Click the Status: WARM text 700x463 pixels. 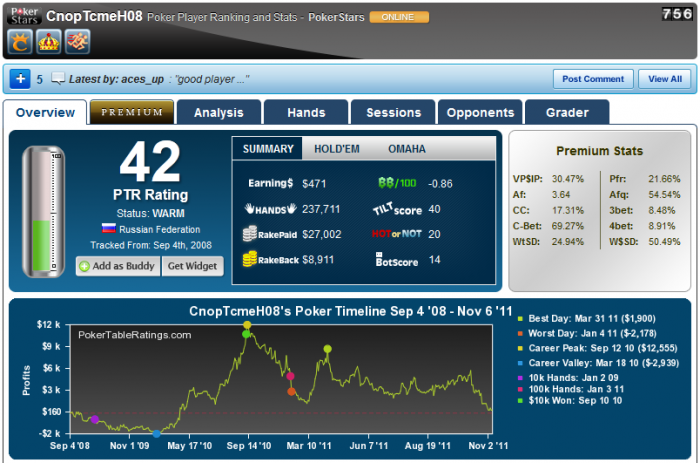[x=150, y=213]
